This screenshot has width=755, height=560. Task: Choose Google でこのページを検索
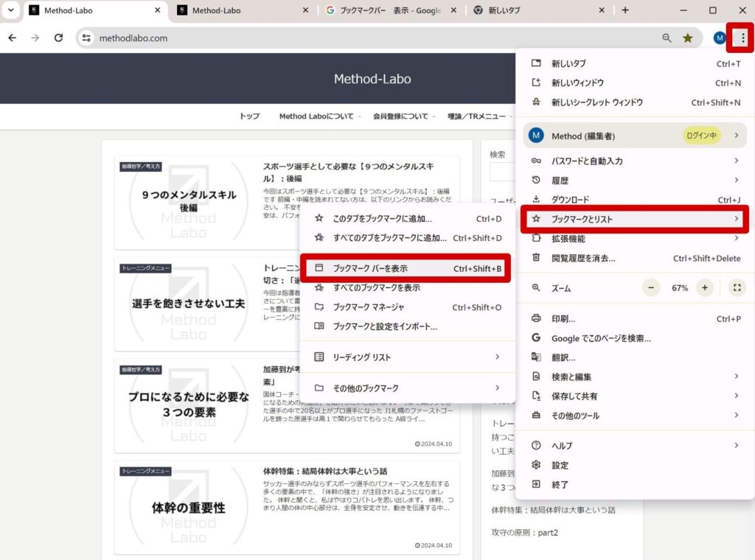tap(635, 338)
